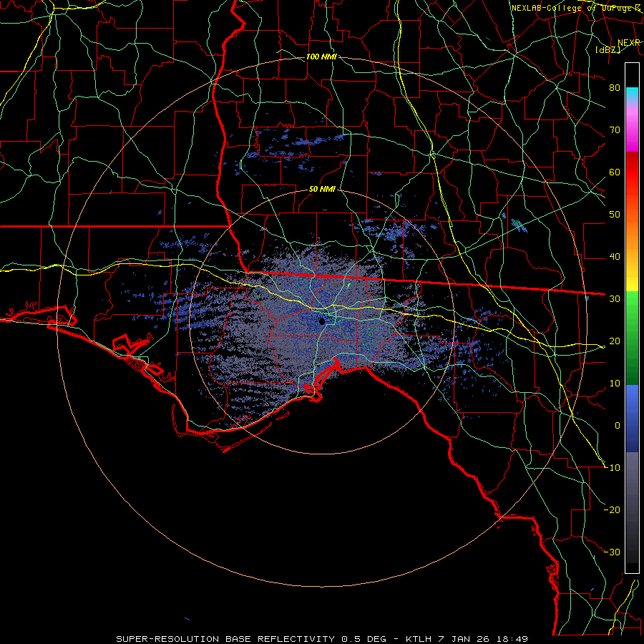This screenshot has width=644, height=644.
Task: Click the 60 value on the dBZ scale
Action: click(615, 172)
